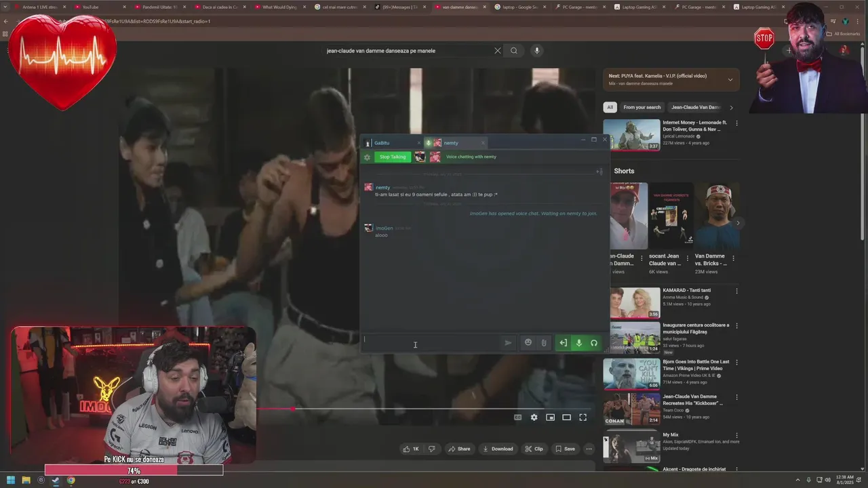Open Steam voice chat settings gear
The height and width of the screenshot is (488, 868).
pyautogui.click(x=367, y=157)
